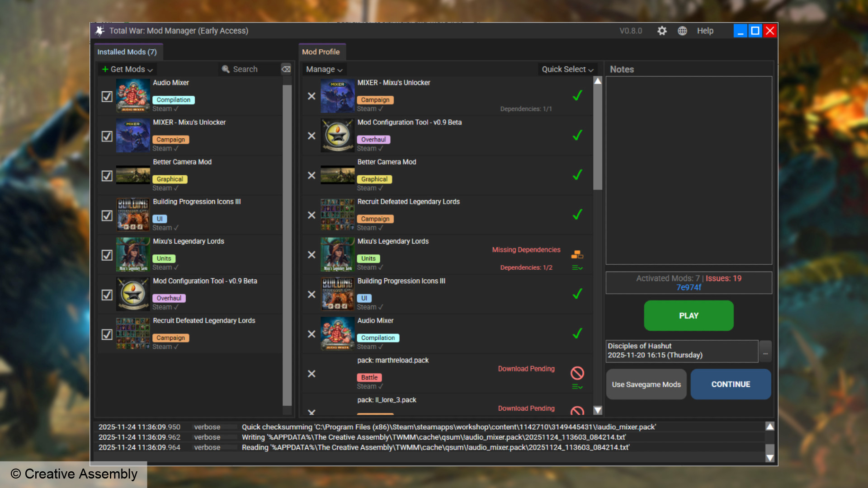Click the green checkmark on Better Camera Mod
868x488 pixels.
click(x=577, y=175)
